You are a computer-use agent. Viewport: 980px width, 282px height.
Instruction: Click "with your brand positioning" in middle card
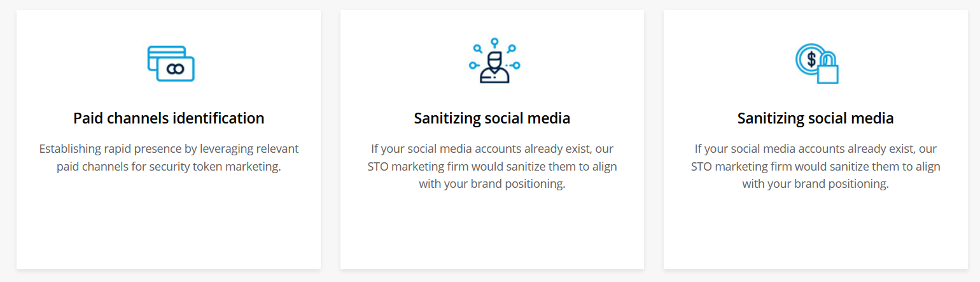(492, 184)
